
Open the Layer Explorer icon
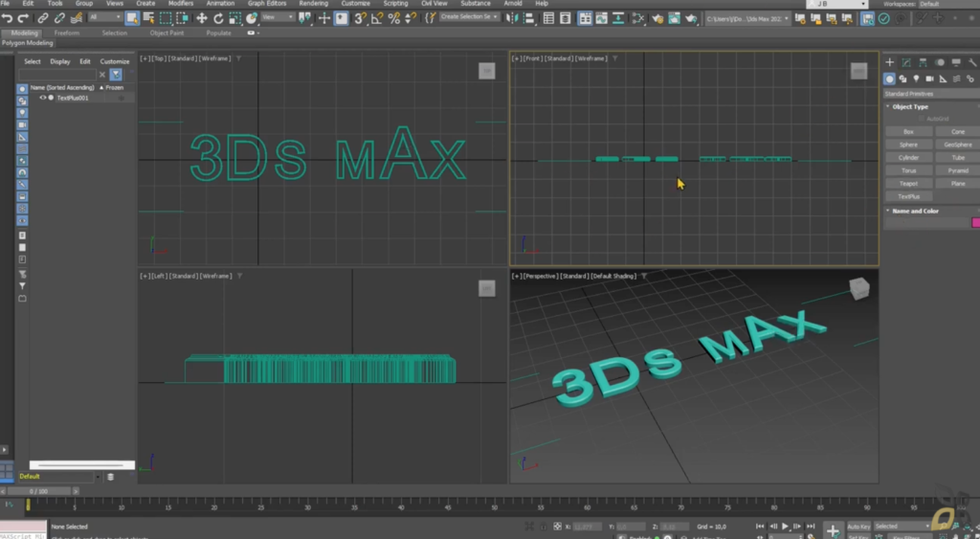[x=565, y=18]
